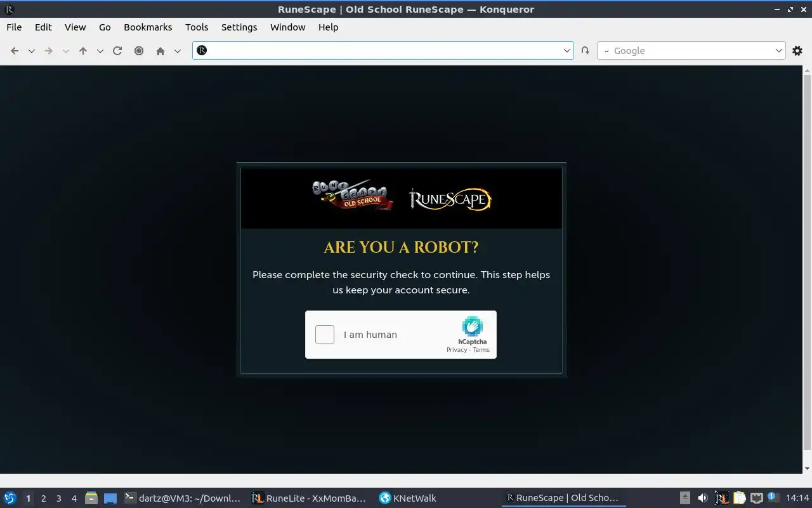Switch to virtual desktop 2
This screenshot has height=508, width=812.
[x=43, y=498]
